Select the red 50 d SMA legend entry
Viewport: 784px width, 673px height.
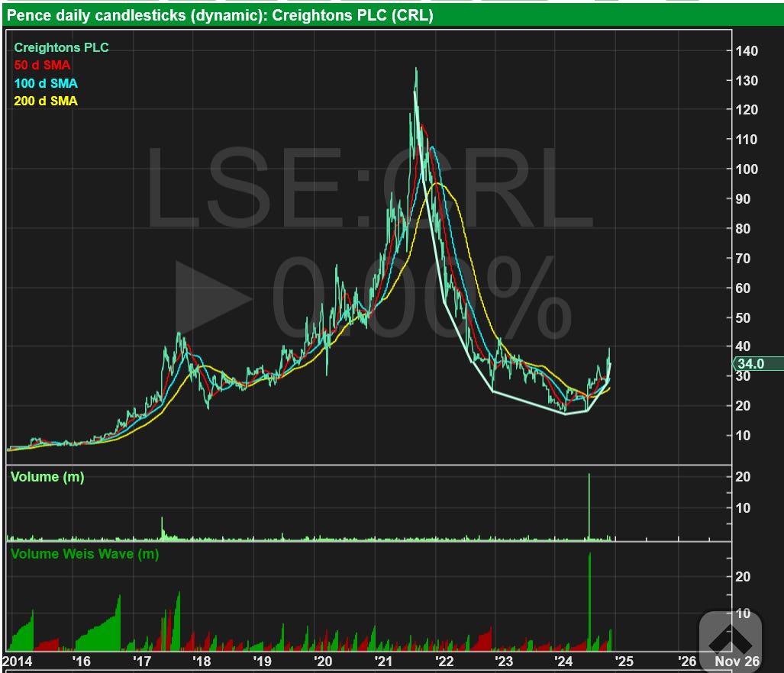[x=42, y=65]
